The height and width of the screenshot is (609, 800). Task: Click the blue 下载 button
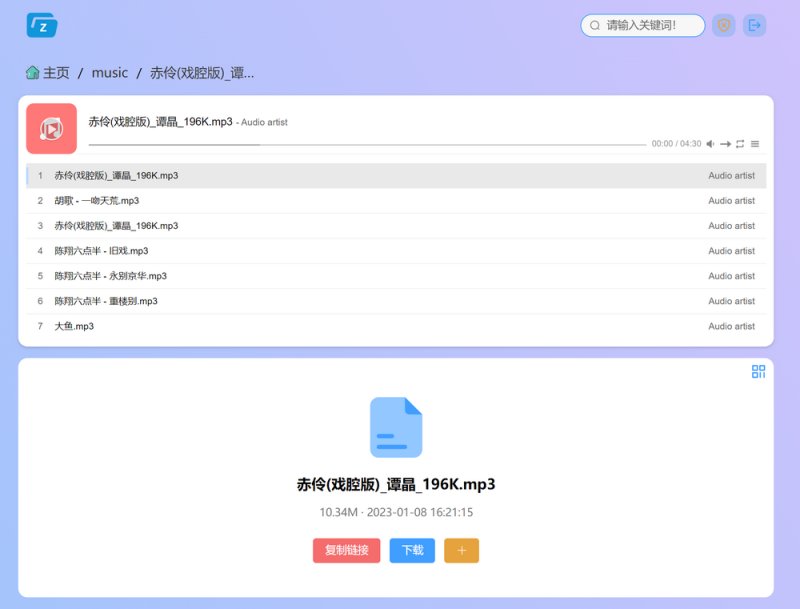coord(412,550)
